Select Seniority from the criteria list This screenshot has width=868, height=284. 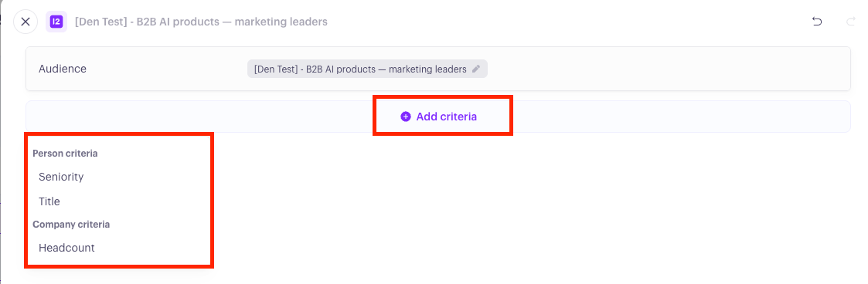point(61,177)
